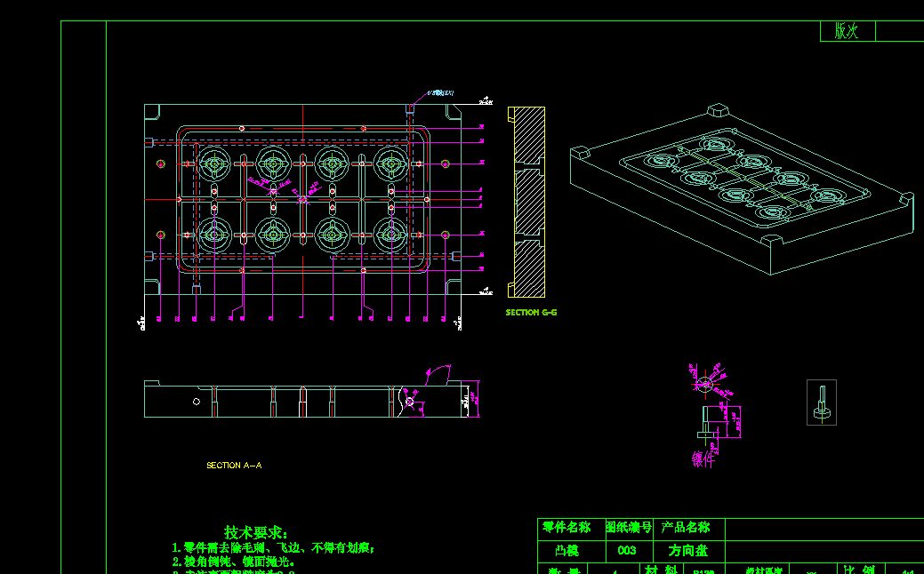Select requirement line 2 '棱角倒钝、镜面抛光'
Image resolution: width=924 pixels, height=574 pixels.
click(x=233, y=562)
